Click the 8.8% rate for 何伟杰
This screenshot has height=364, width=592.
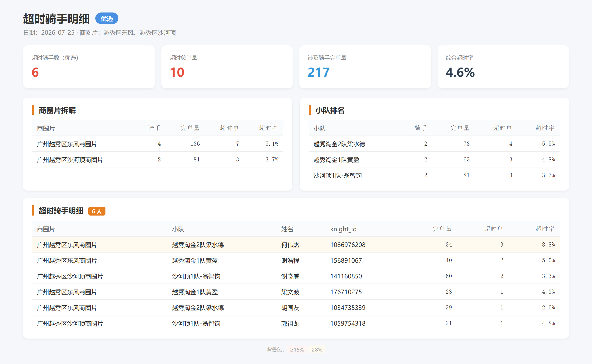point(548,245)
